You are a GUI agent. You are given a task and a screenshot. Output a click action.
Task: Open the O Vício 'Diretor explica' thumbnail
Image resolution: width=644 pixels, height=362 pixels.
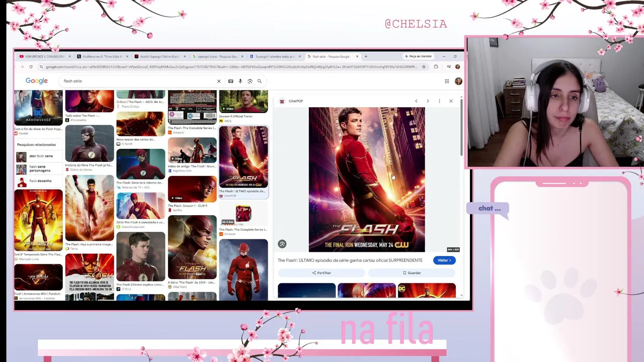point(141,256)
